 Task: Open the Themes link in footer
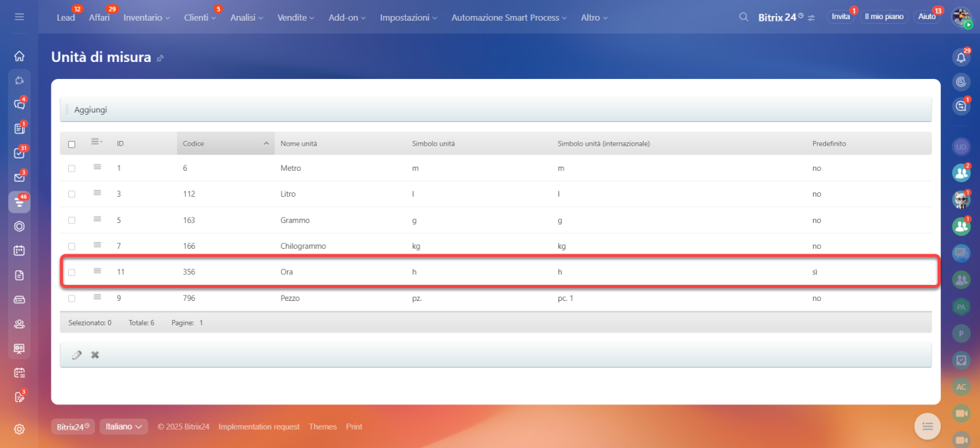(x=322, y=427)
